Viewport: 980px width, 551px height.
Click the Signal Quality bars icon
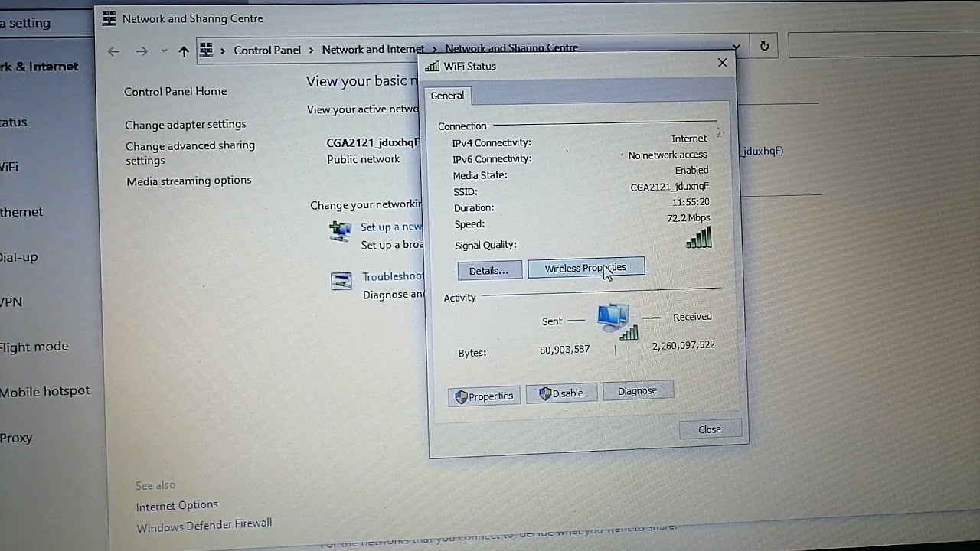[x=699, y=239]
